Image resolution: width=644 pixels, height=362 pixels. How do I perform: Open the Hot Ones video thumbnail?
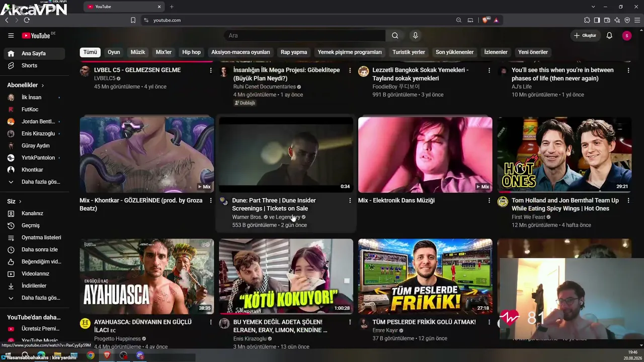565,155
